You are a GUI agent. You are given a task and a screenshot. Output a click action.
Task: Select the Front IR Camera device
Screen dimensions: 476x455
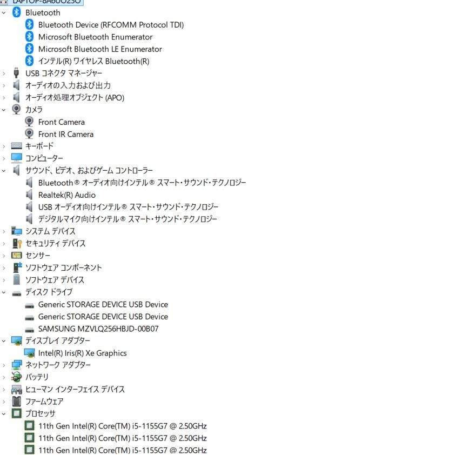coord(66,134)
